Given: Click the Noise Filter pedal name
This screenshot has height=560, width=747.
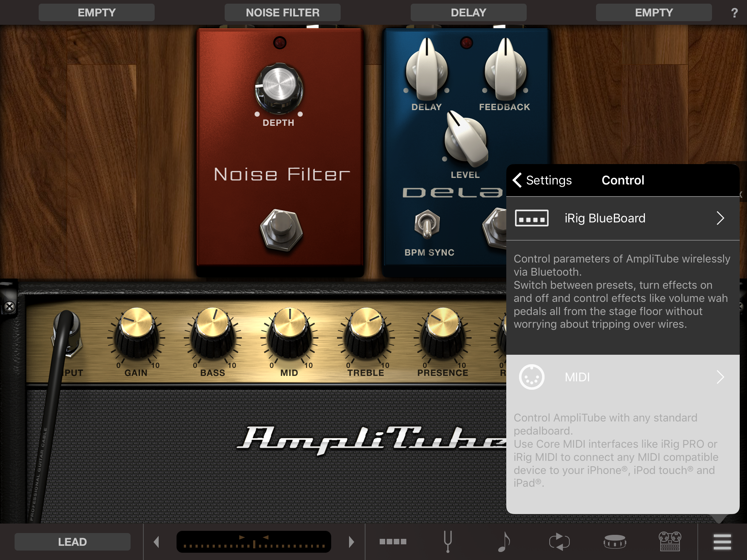Looking at the screenshot, I should pos(282,174).
